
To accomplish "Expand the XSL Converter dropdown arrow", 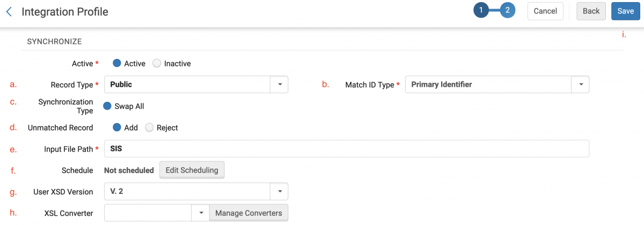I will (200, 213).
